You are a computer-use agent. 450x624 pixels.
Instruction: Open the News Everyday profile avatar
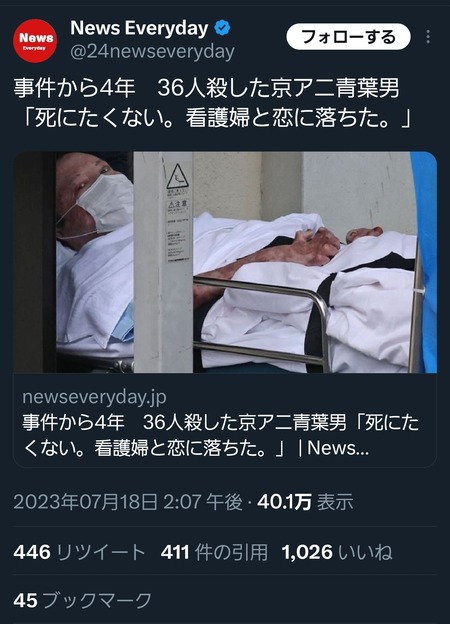[x=35, y=41]
